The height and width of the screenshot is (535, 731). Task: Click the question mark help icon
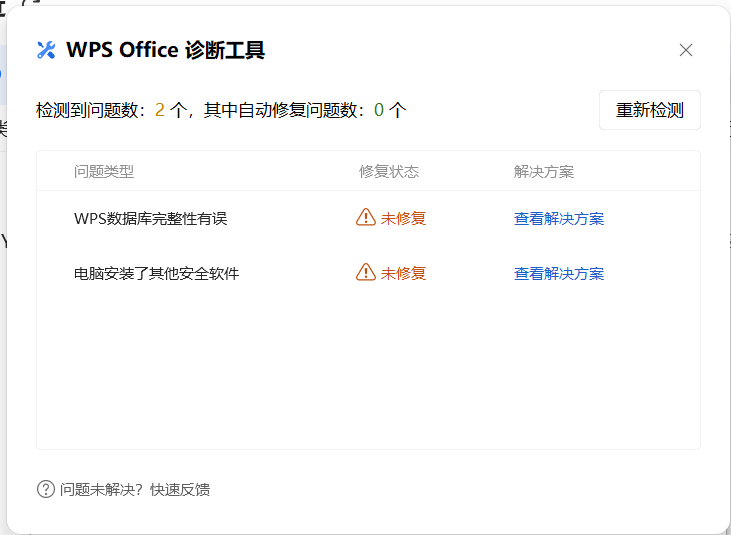46,489
